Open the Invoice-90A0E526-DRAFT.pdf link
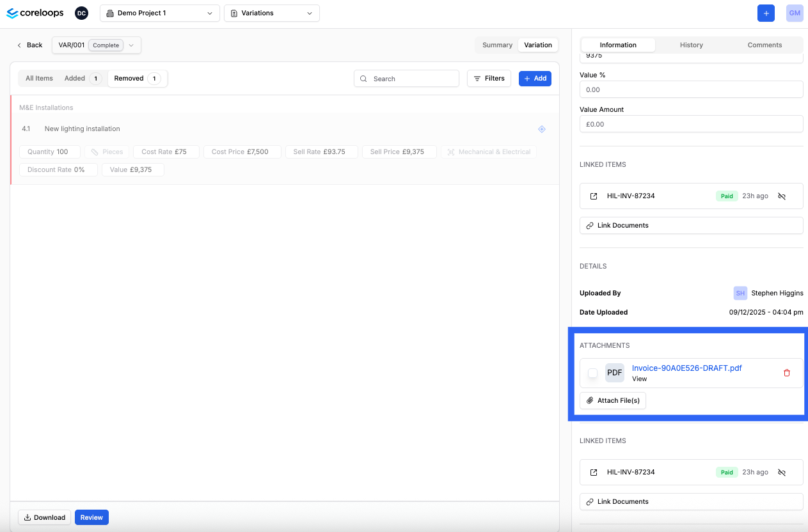This screenshot has height=532, width=808. pos(686,368)
